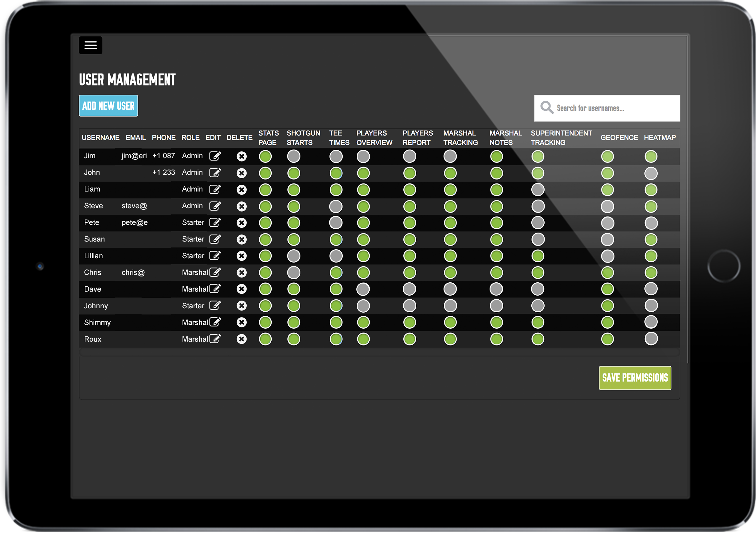Click the edit icon for Roux
Viewport: 756px width, 535px height.
coord(214,338)
